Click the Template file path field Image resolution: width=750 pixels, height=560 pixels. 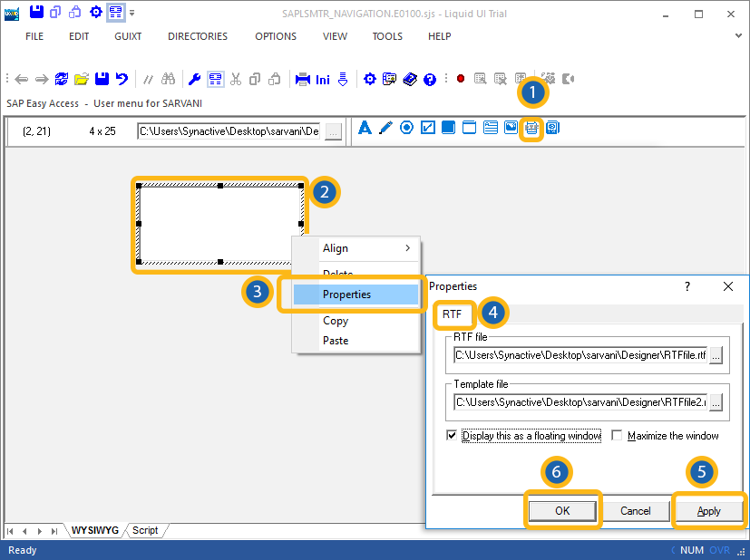click(580, 402)
